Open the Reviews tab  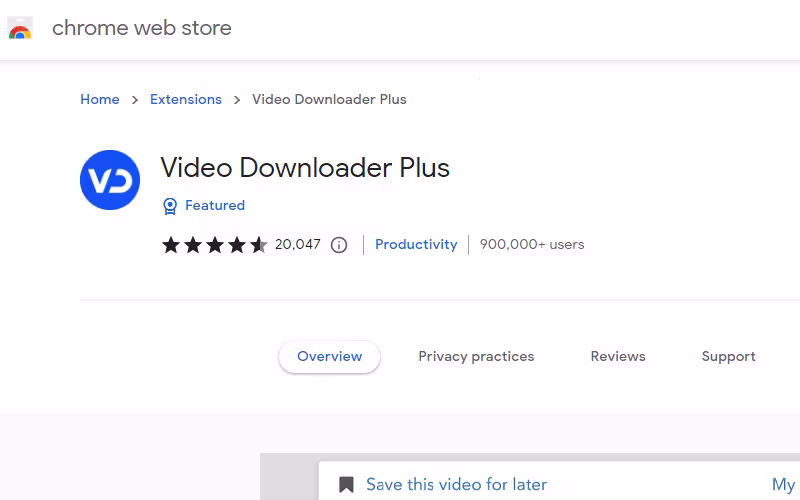pyautogui.click(x=618, y=356)
